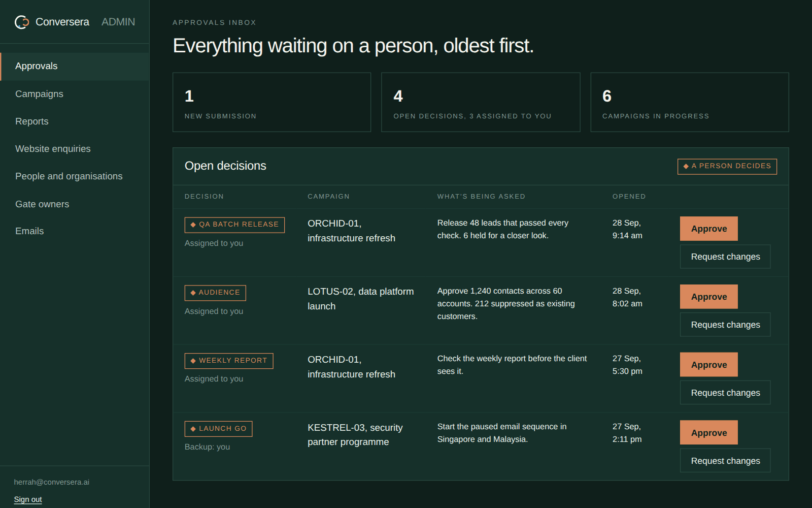Click the QA Batch Release tag

(234, 225)
